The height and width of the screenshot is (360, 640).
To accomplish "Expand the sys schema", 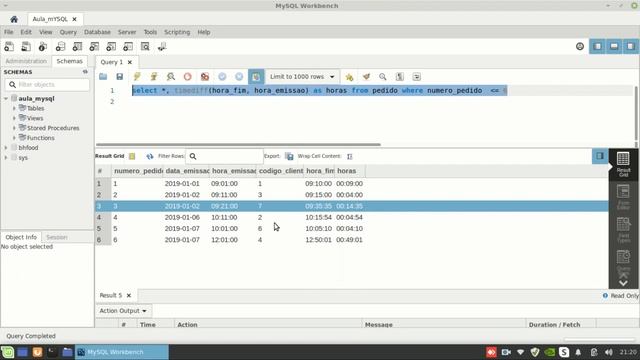I will pyautogui.click(x=6, y=157).
